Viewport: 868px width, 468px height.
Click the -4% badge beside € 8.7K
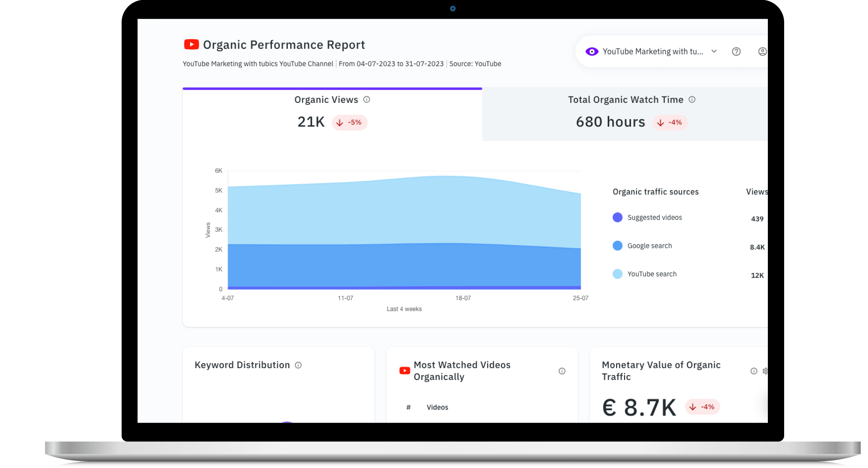[702, 407]
